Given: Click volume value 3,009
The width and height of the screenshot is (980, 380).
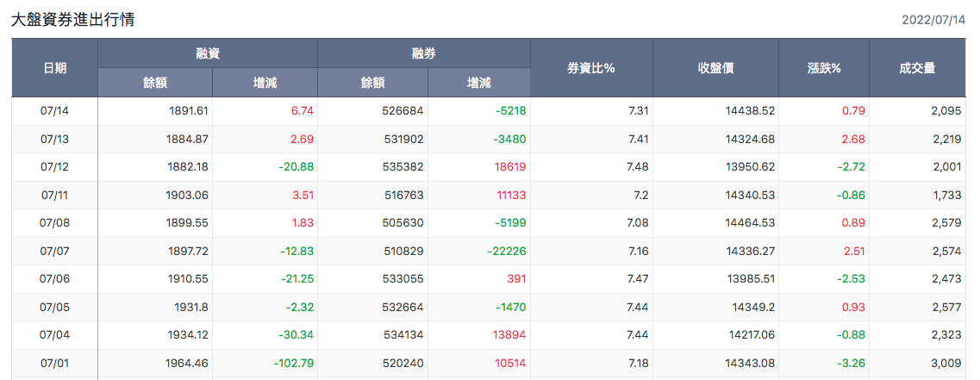Looking at the screenshot, I should click(947, 363).
